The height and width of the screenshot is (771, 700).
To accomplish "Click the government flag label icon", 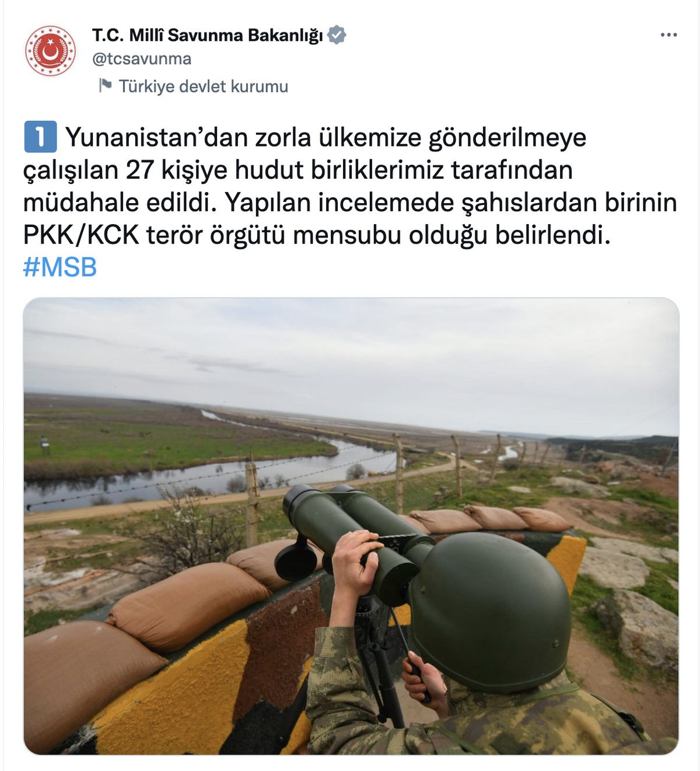I will [105, 86].
